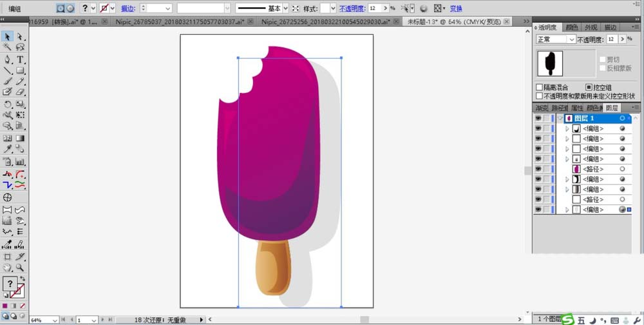Open the fill color dropdown arrow in control bar

pyautogui.click(x=93, y=8)
